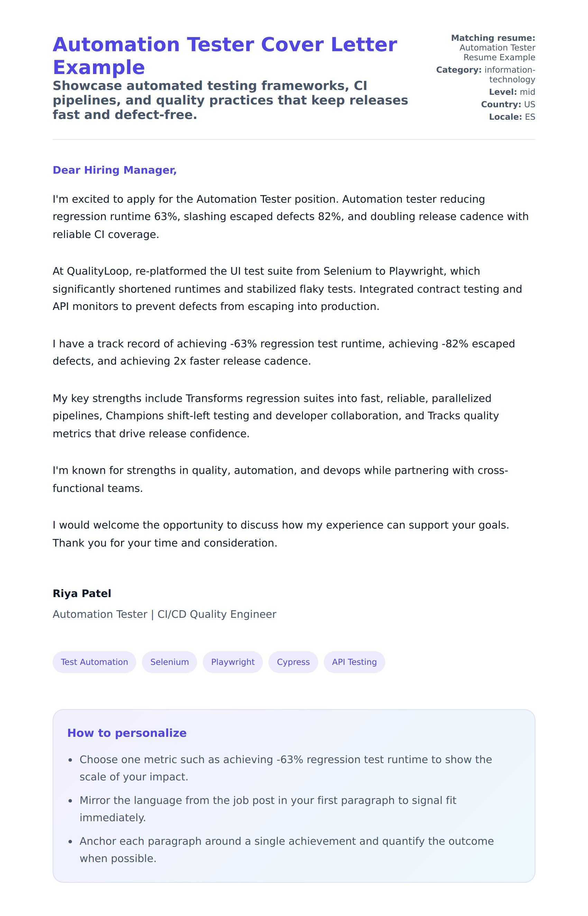Click the paragraph beginning "My key strengths"
Viewport: 588px width, 916px height.
(275, 416)
